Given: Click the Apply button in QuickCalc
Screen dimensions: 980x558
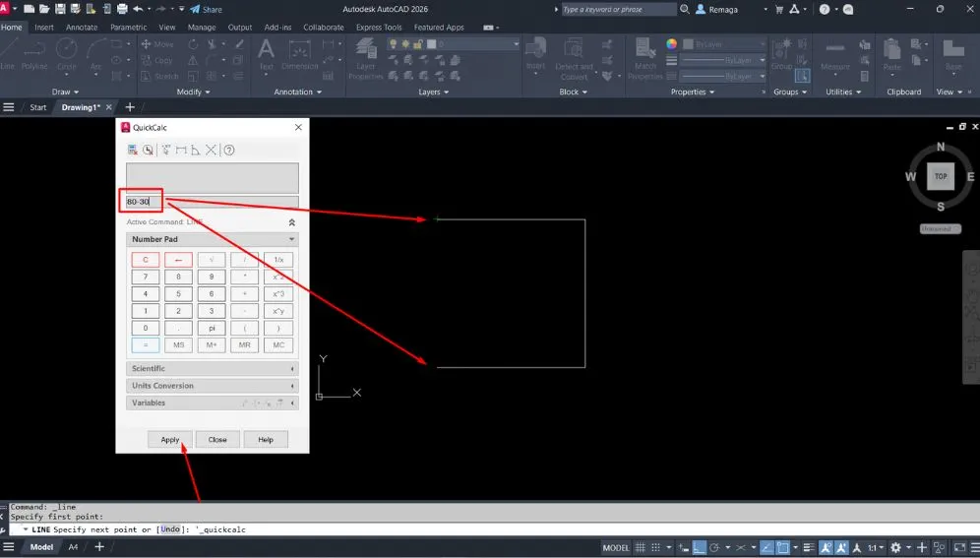Looking at the screenshot, I should click(x=170, y=440).
